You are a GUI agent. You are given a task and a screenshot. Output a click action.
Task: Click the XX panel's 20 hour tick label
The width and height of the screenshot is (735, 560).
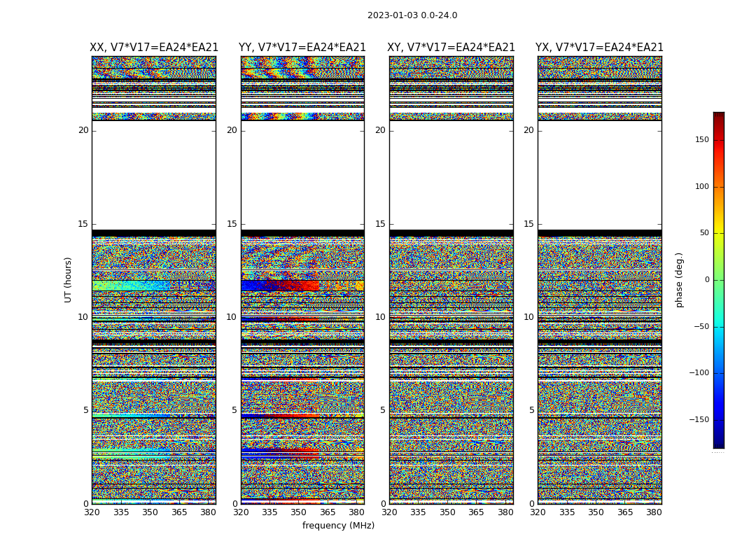coord(83,130)
